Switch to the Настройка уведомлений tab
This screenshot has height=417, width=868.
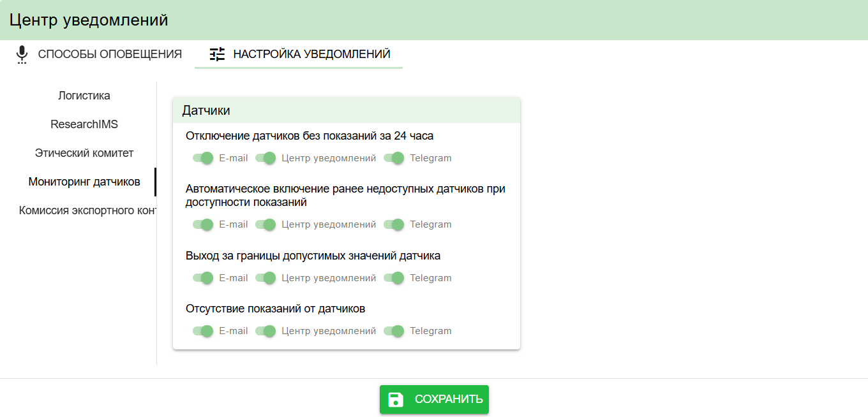coord(299,54)
